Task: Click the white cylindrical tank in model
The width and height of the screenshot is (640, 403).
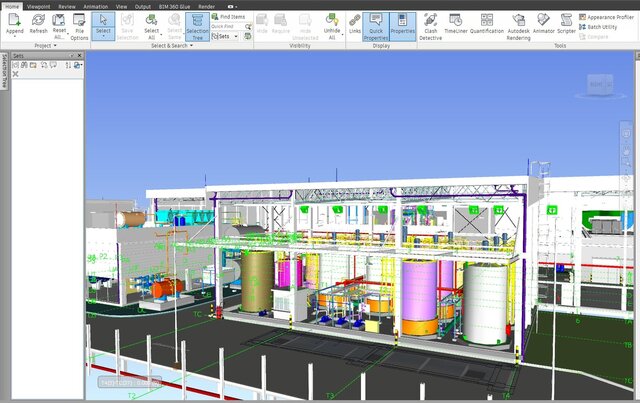Action: coord(485,303)
